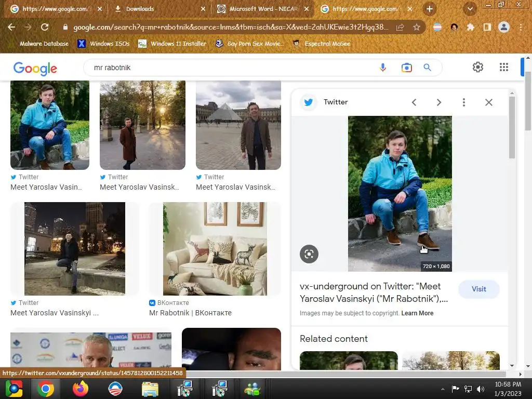The image size is (532, 399).
Task: Open the Espectral McGee bookmark
Action: point(321,44)
